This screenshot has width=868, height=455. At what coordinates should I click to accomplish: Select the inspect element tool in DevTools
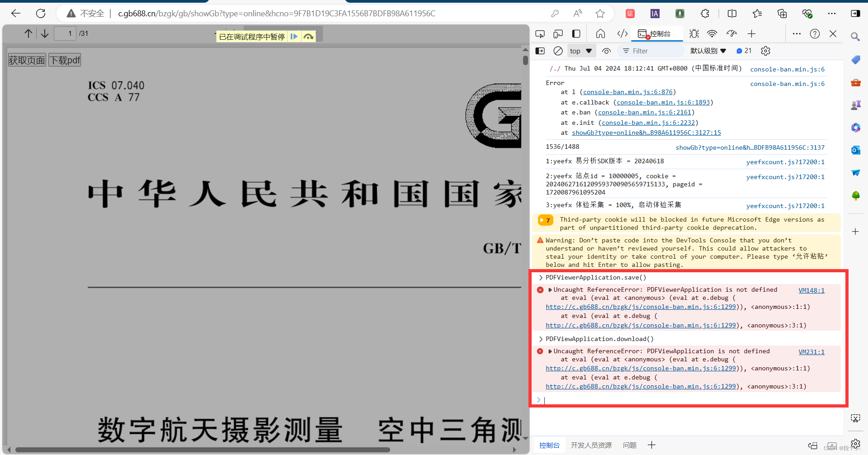(x=540, y=33)
